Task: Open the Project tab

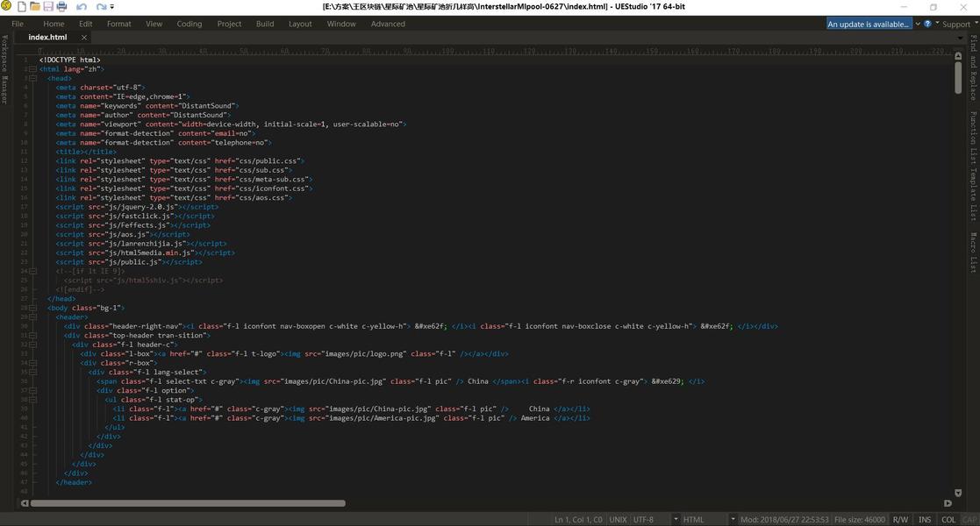Action: coord(229,24)
